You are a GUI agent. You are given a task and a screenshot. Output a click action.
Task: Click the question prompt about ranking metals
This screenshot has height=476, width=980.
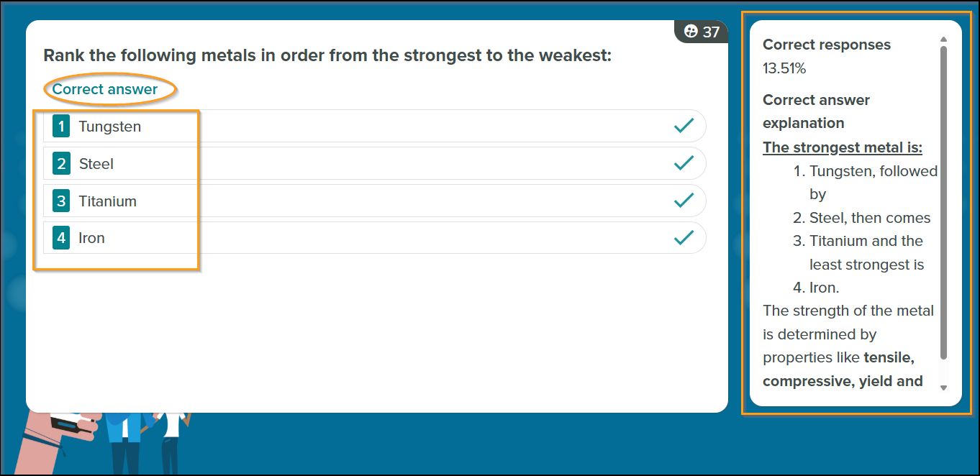(327, 55)
